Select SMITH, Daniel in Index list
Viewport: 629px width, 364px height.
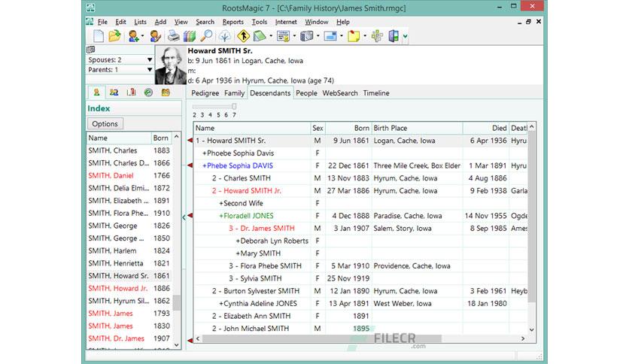129,175
